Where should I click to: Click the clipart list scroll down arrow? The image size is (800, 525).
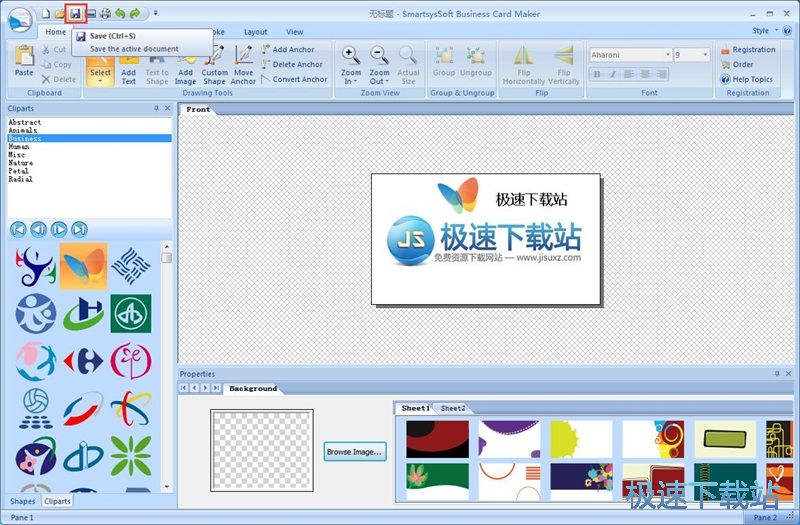pos(166,487)
